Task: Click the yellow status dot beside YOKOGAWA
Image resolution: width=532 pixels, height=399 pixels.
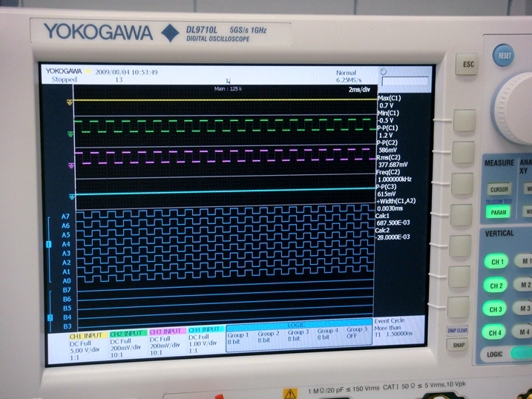Action: tap(88, 71)
